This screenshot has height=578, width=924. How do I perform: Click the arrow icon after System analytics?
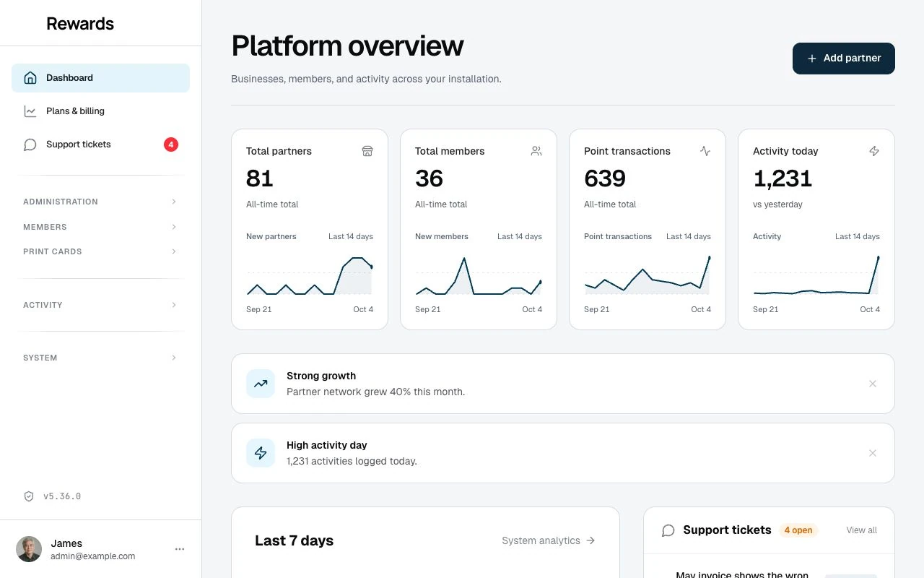[590, 540]
